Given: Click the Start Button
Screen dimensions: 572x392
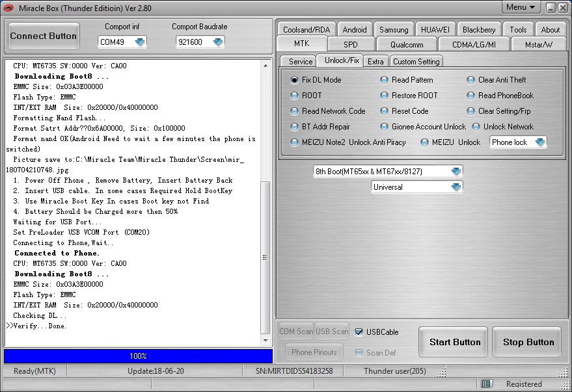Looking at the screenshot, I should pyautogui.click(x=454, y=342).
